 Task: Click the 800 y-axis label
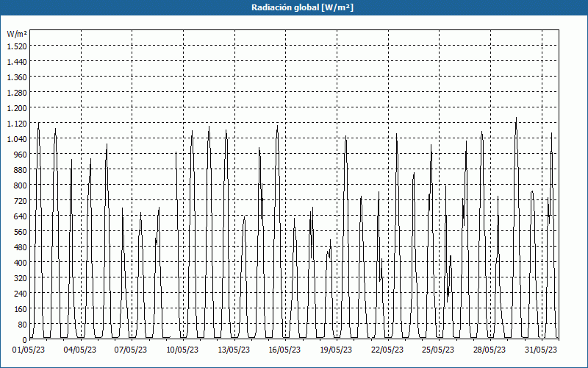click(x=21, y=185)
